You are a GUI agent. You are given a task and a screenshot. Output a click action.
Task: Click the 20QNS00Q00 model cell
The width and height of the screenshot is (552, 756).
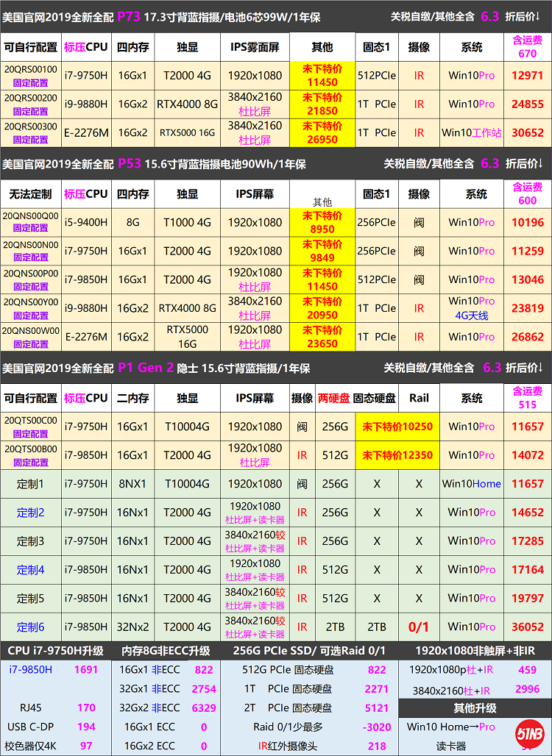[x=31, y=222]
